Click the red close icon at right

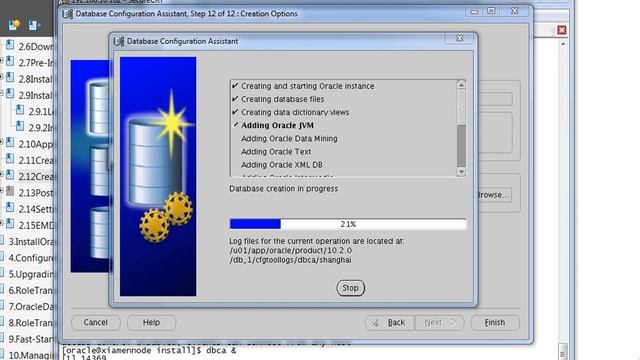click(562, 30)
